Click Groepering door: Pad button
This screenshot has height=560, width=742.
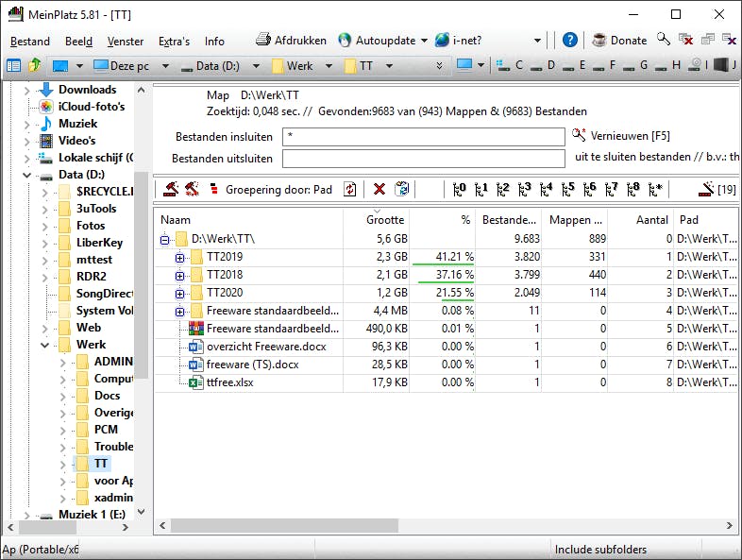coord(271,190)
